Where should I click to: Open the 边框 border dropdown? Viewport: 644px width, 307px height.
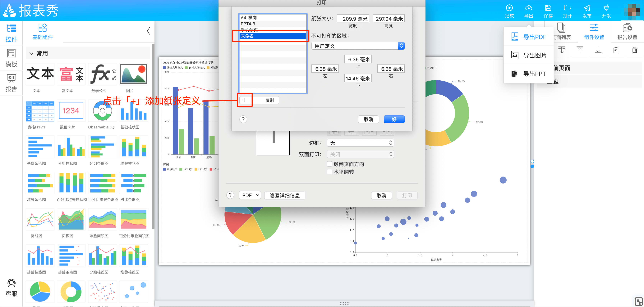[360, 143]
